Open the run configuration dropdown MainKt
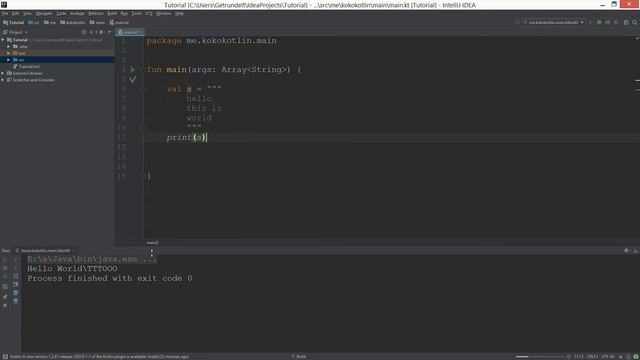Image resolution: width=640 pixels, height=360 pixels. (554, 22)
